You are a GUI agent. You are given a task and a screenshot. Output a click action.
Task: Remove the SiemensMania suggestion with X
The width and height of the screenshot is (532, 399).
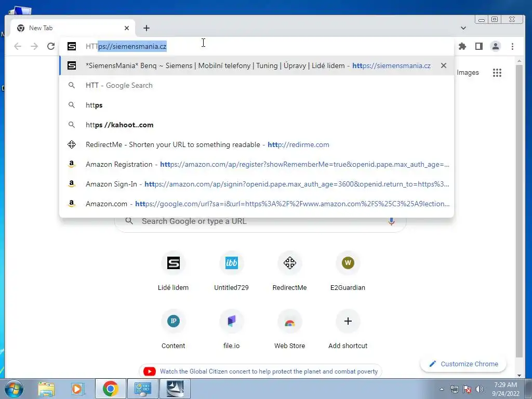pos(444,65)
